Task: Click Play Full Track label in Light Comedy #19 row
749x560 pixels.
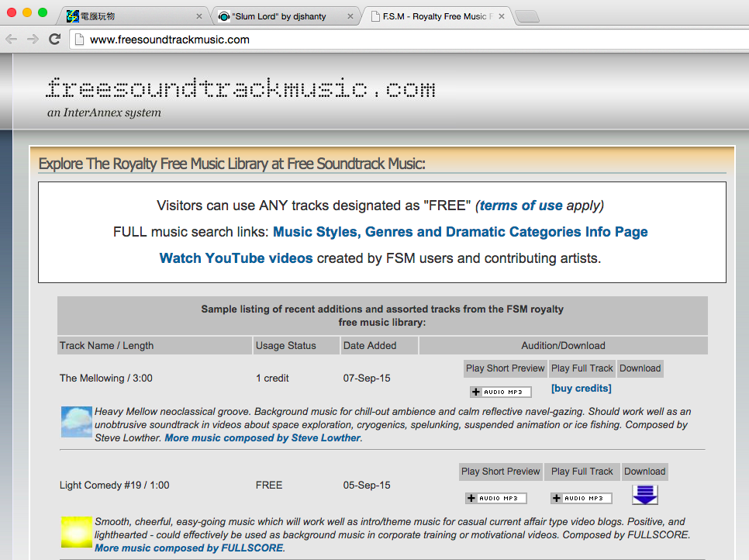Action: pyautogui.click(x=582, y=472)
